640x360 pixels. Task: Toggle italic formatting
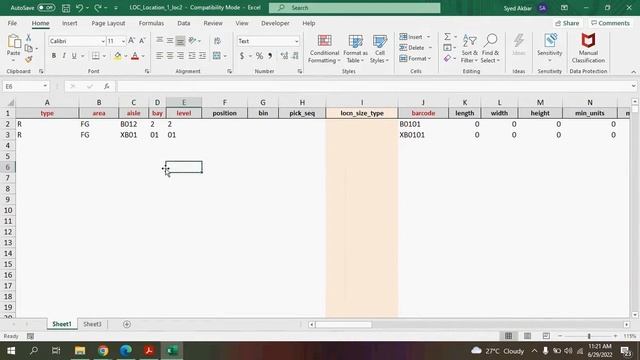tap(64, 56)
